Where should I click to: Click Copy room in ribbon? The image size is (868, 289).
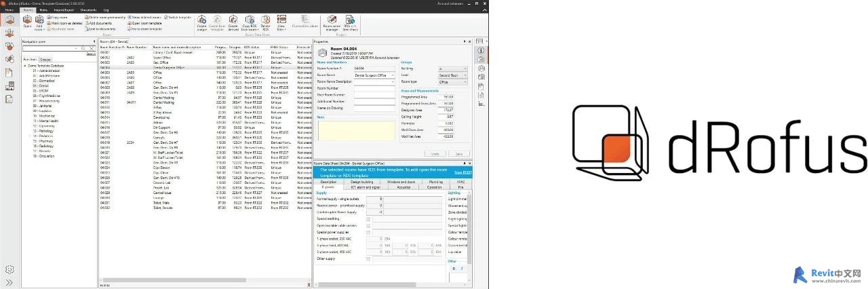pos(57,18)
